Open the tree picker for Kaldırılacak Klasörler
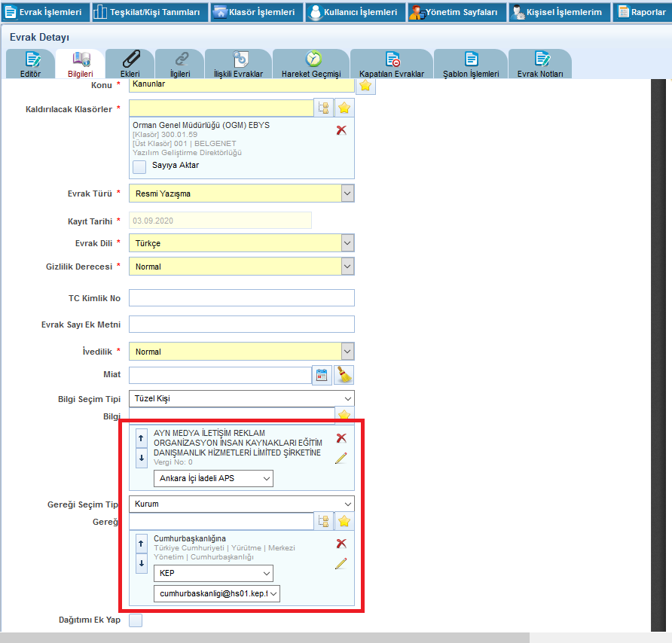Screen dimensions: 672x643 point(324,108)
